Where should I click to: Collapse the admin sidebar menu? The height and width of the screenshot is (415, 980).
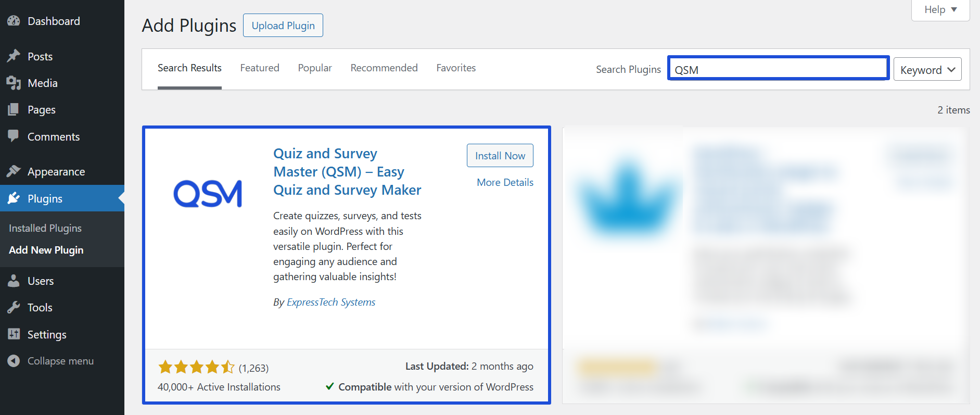(x=62, y=361)
